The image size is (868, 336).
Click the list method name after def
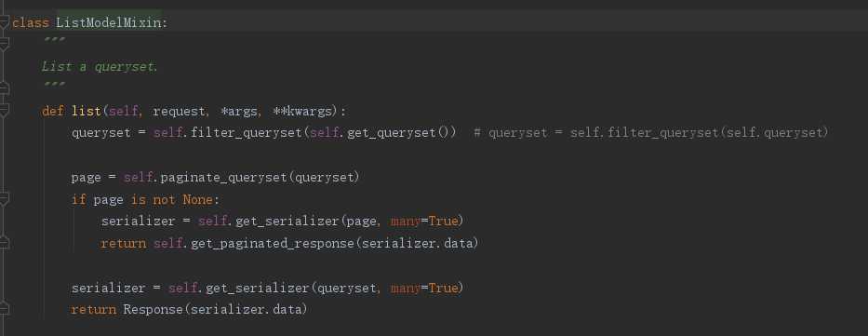coord(87,112)
